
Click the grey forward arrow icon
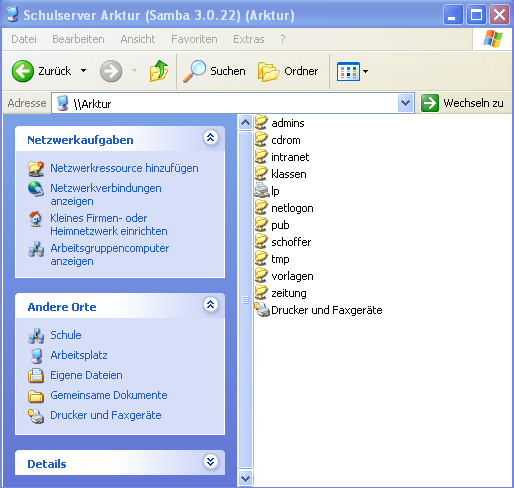[x=111, y=71]
